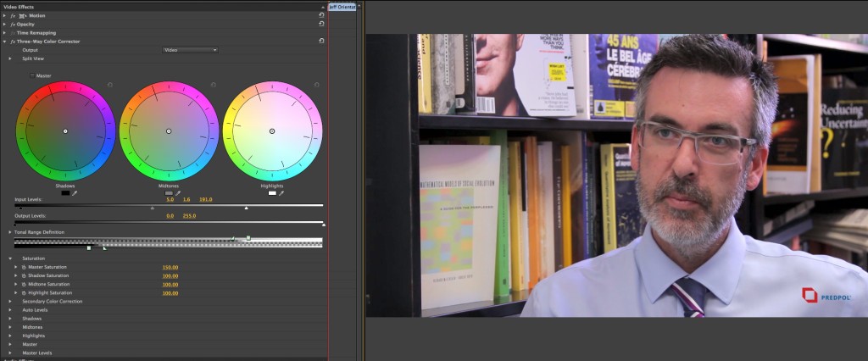868x361 pixels.
Task: Click the Highlights white color swatch
Action: coord(272,193)
